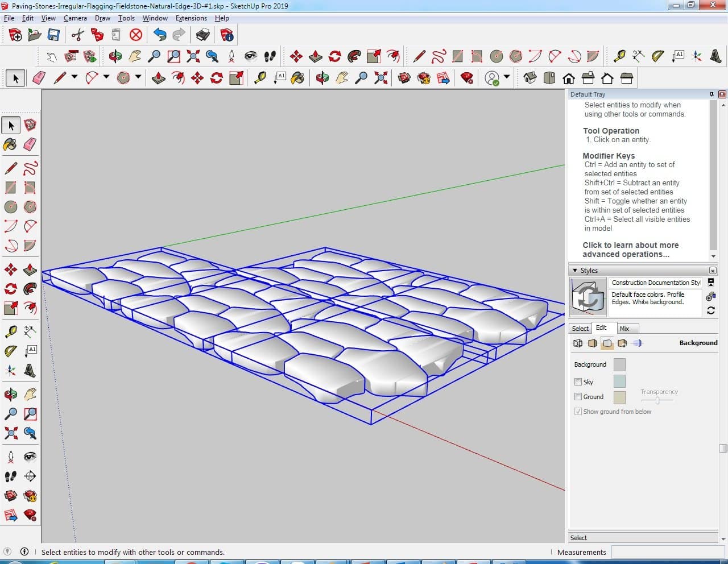Open Model Info from the top toolbar
Screen dimensions: 728x564
point(227,35)
